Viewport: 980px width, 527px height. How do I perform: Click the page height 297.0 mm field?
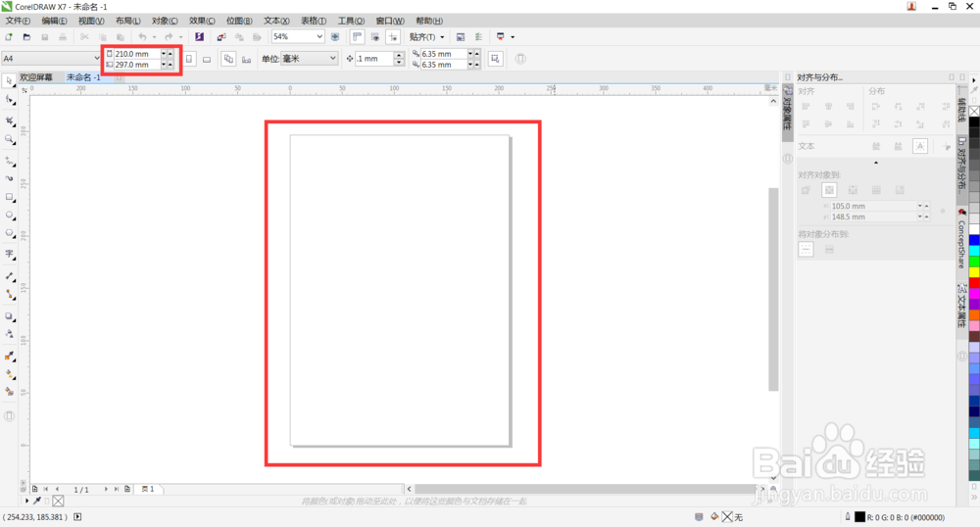pos(137,65)
